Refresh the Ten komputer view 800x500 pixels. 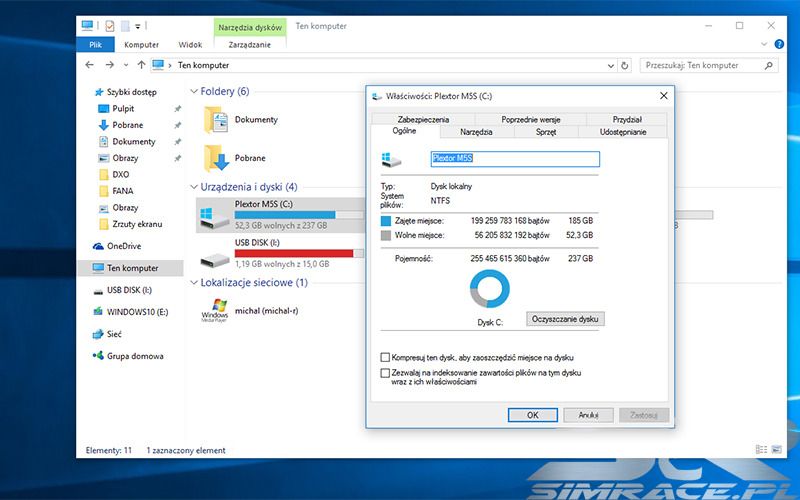pyautogui.click(x=625, y=66)
